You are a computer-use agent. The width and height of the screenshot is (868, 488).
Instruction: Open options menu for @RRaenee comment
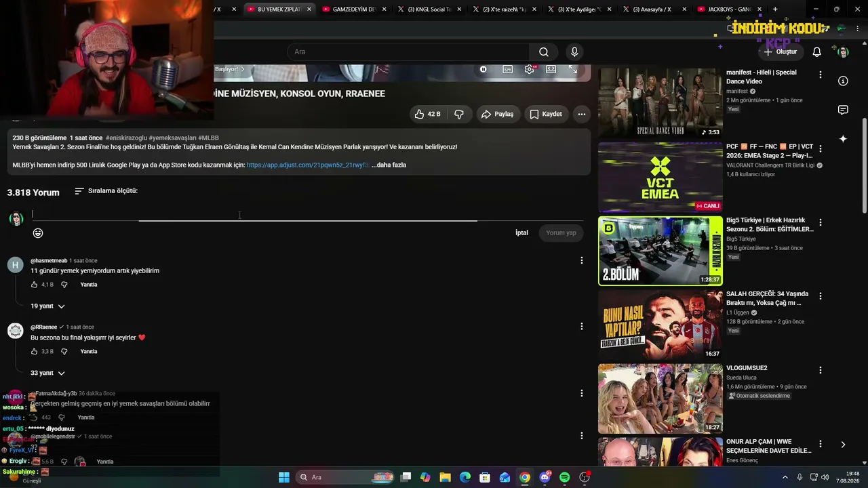click(x=581, y=326)
